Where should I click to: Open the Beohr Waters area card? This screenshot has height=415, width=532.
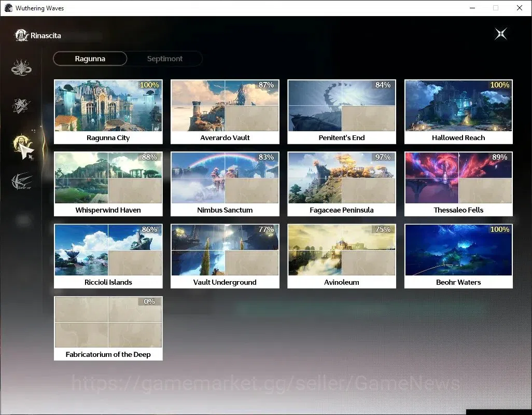458,256
